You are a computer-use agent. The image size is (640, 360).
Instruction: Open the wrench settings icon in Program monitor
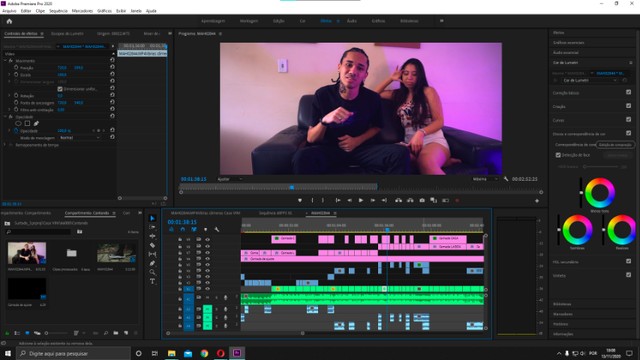pyautogui.click(x=506, y=179)
